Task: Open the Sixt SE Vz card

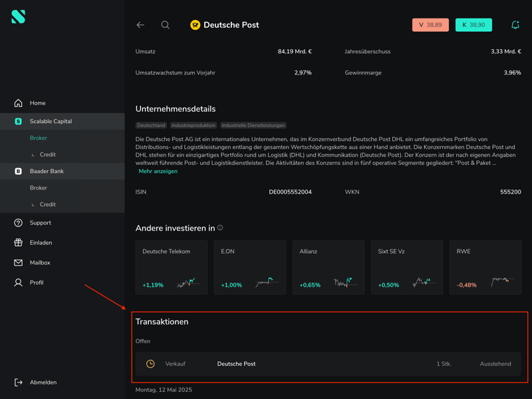Action: (407, 267)
